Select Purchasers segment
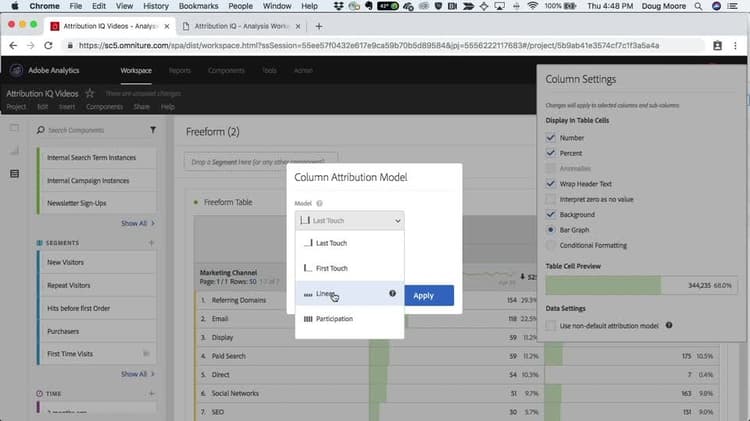Viewport: 750px width, 421px height. pyautogui.click(x=97, y=331)
